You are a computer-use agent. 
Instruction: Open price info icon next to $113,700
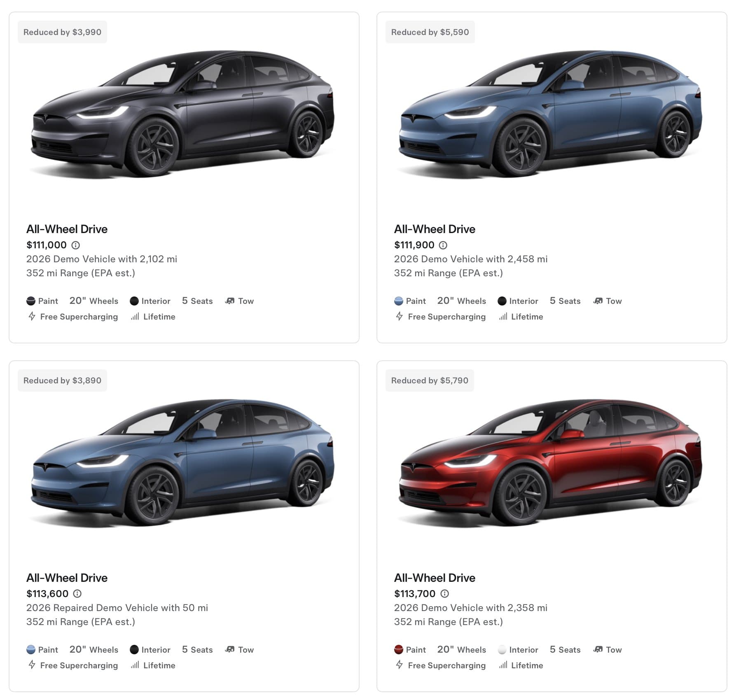[x=444, y=593]
